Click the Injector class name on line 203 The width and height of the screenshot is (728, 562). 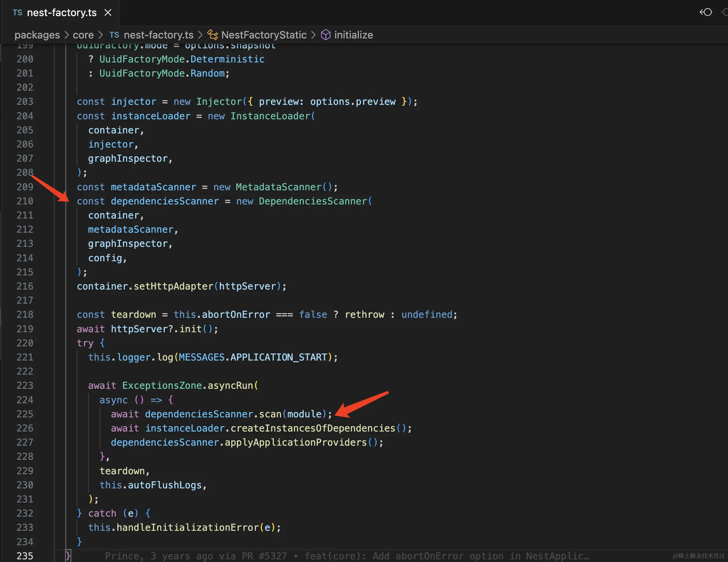pyautogui.click(x=219, y=102)
